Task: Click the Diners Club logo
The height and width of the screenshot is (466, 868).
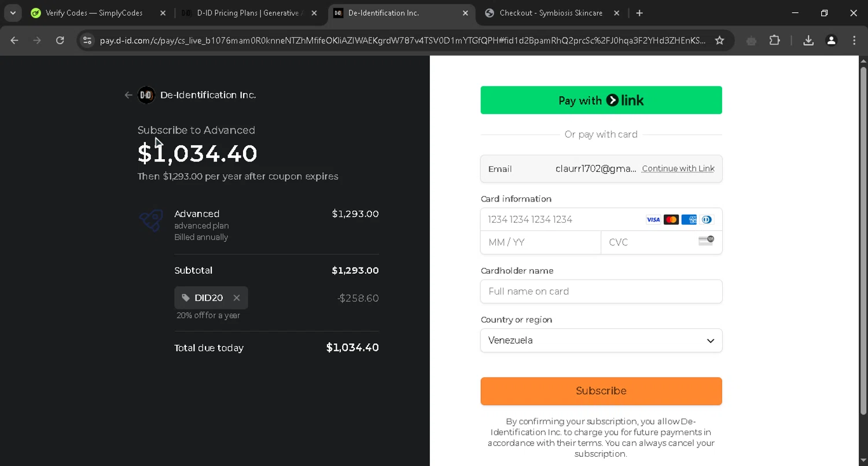Action: (x=707, y=219)
